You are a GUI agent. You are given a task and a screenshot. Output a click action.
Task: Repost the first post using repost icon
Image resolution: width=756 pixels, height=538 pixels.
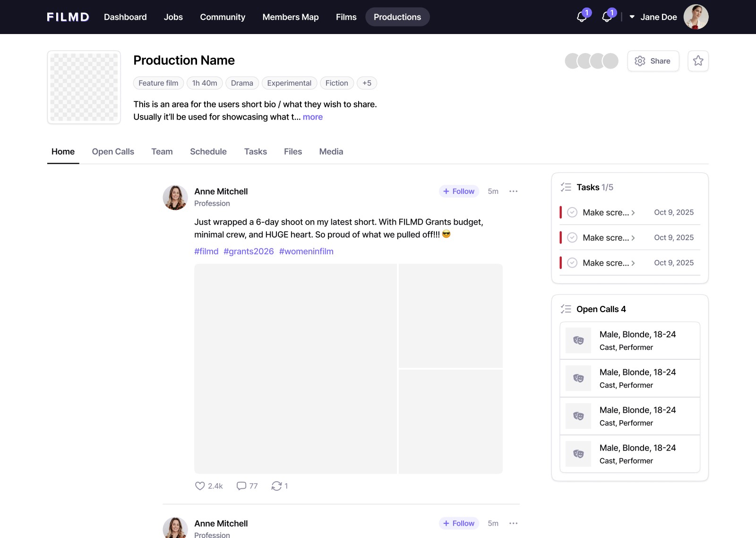276,486
